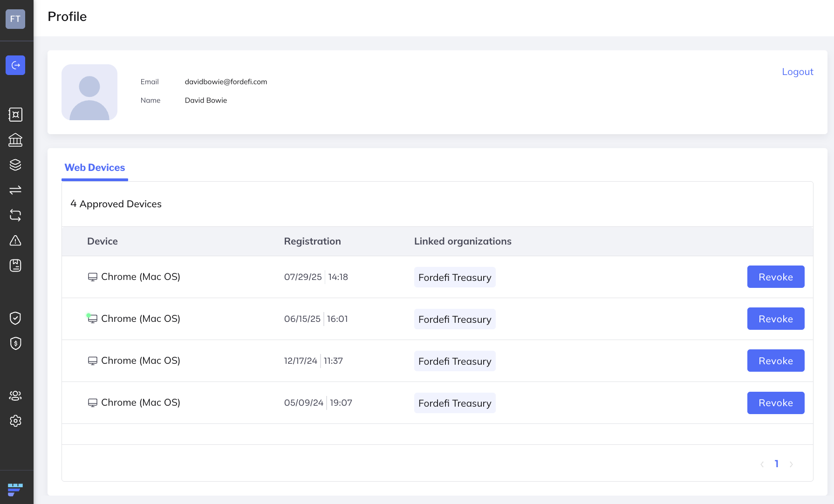Open the settings gear in sidebar

(15, 421)
